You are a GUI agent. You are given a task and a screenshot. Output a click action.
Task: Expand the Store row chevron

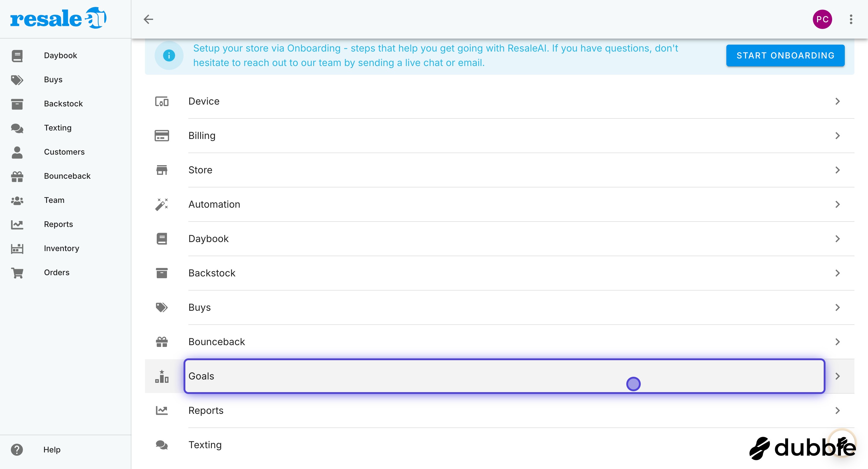(838, 170)
